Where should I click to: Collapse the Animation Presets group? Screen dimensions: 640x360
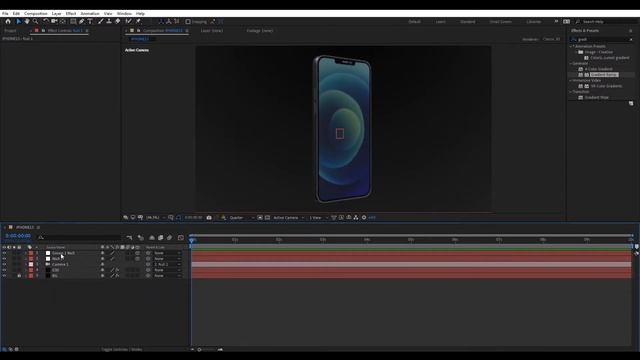(x=571, y=47)
